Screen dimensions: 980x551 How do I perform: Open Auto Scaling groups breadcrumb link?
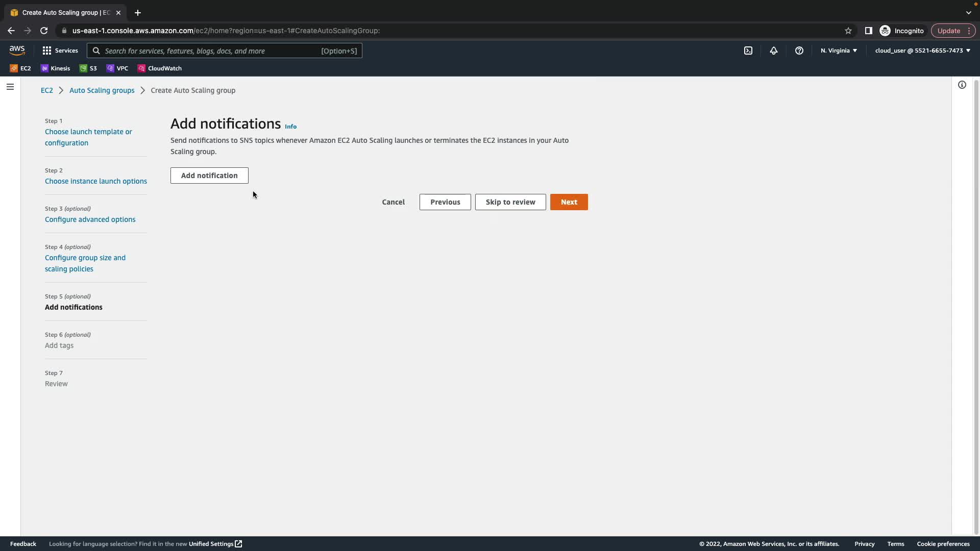(102, 90)
